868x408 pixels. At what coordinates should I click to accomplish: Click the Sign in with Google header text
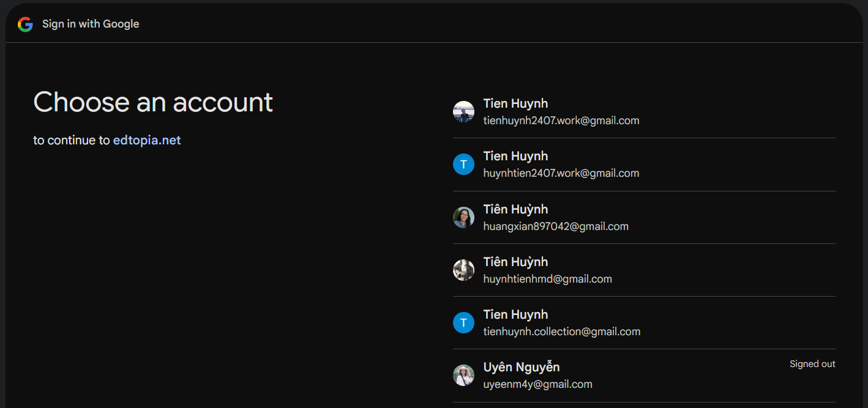[91, 24]
